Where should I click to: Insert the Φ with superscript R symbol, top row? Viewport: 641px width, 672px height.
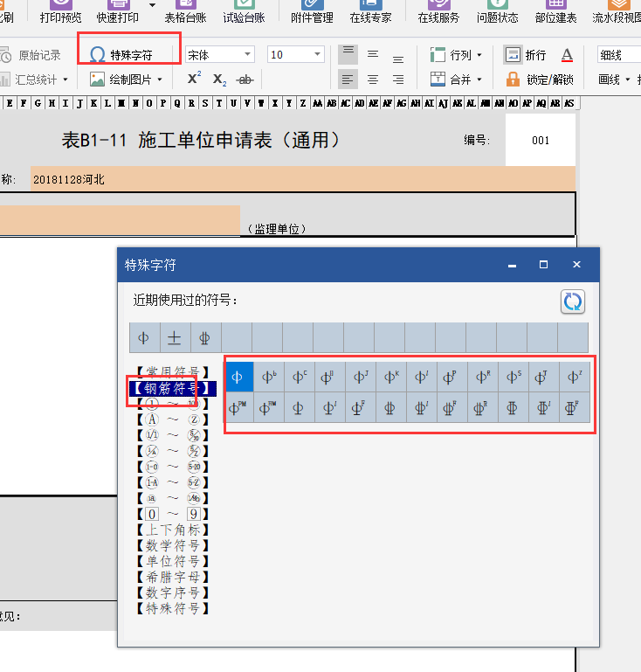[484, 378]
